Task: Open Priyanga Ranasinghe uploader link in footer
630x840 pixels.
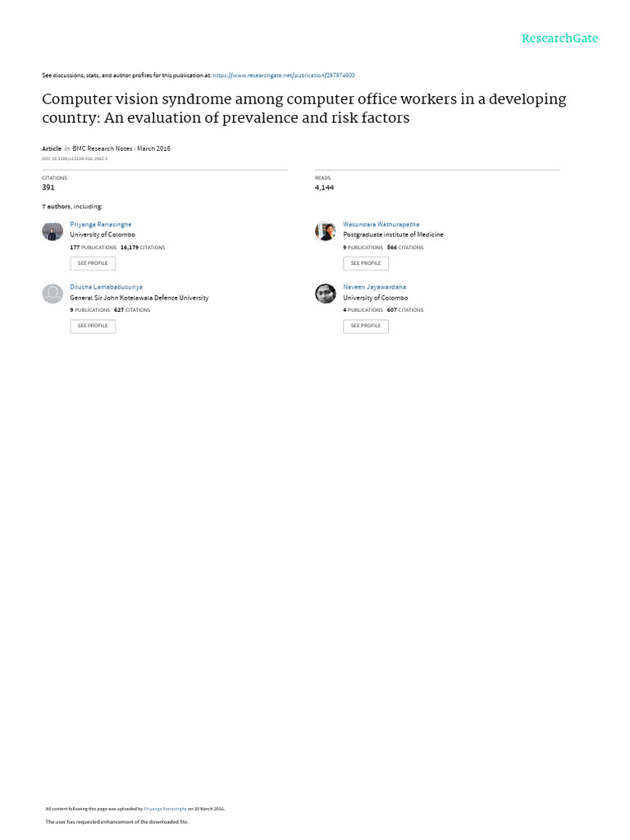Action: [166, 809]
